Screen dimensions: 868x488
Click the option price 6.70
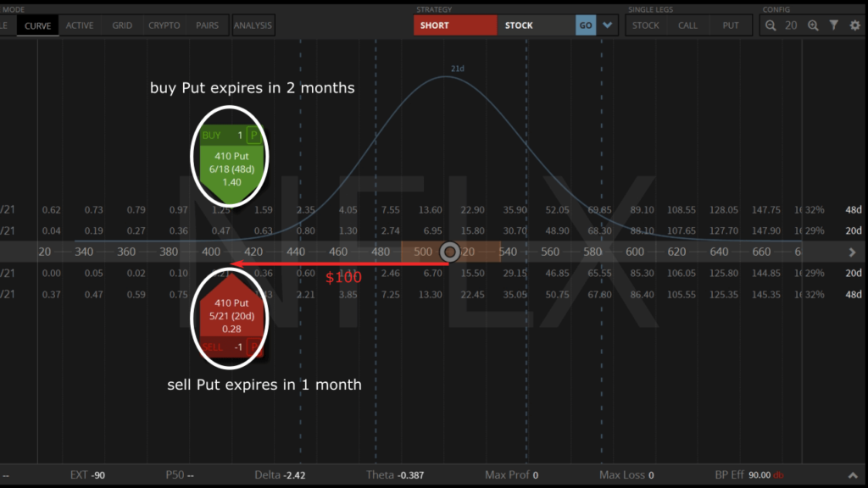432,273
